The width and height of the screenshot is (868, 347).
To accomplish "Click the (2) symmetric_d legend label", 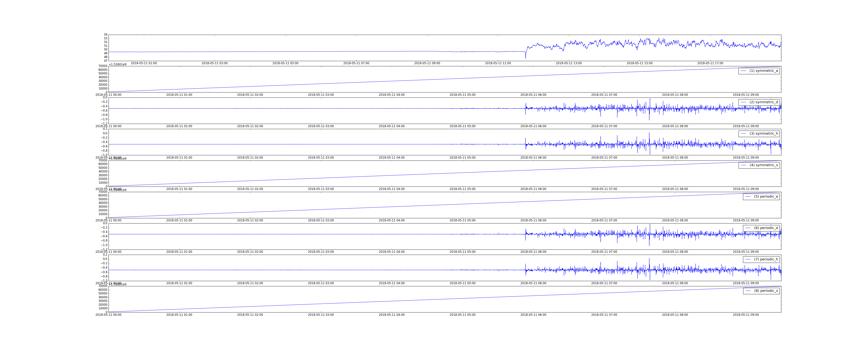I will (763, 102).
